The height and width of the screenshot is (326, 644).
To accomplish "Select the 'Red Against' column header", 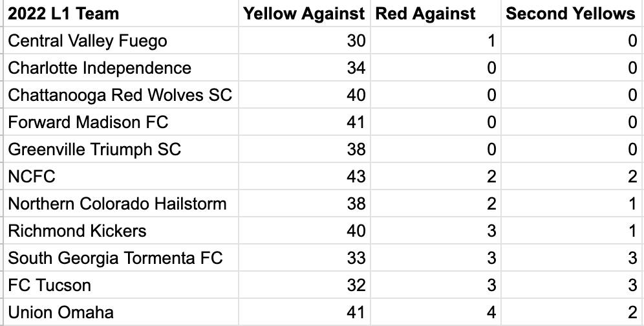I will click(x=425, y=14).
